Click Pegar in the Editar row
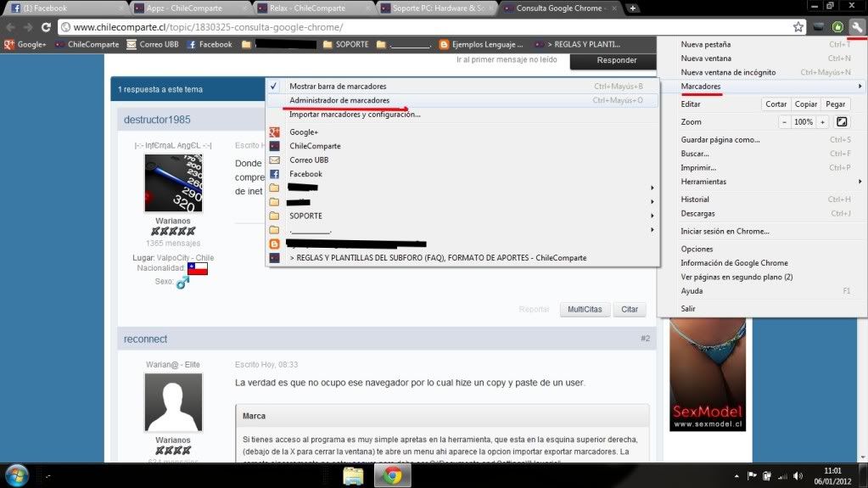868x488 pixels. click(x=836, y=104)
